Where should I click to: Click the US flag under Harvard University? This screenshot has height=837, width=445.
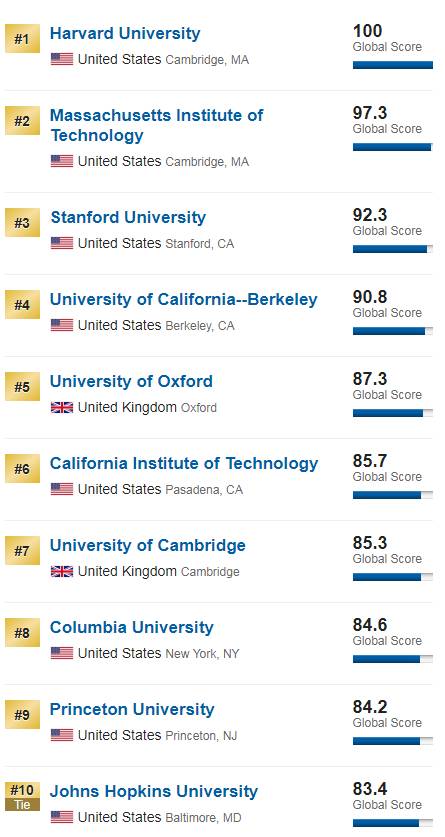click(x=62, y=59)
